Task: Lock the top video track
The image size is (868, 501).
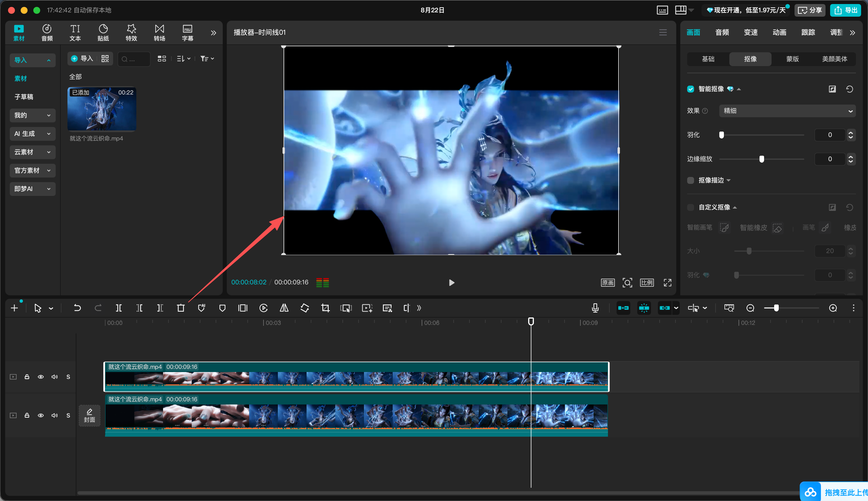Action: pos(27,377)
